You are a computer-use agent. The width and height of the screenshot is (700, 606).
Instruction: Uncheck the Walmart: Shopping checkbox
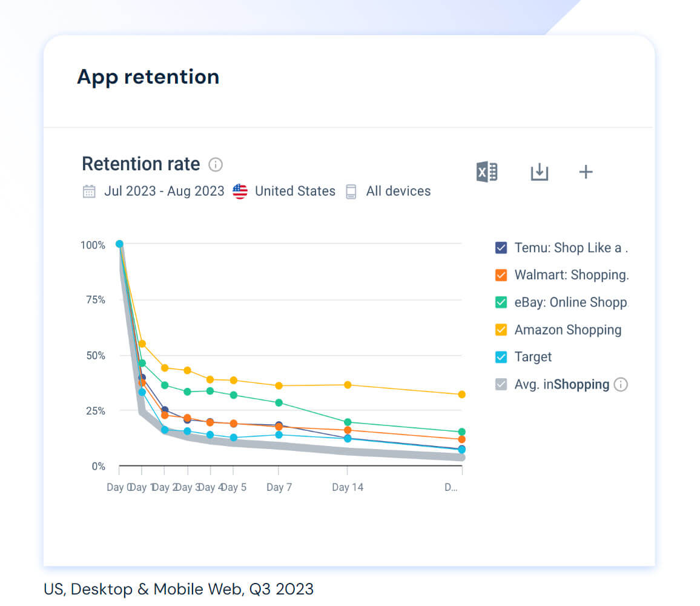501,275
